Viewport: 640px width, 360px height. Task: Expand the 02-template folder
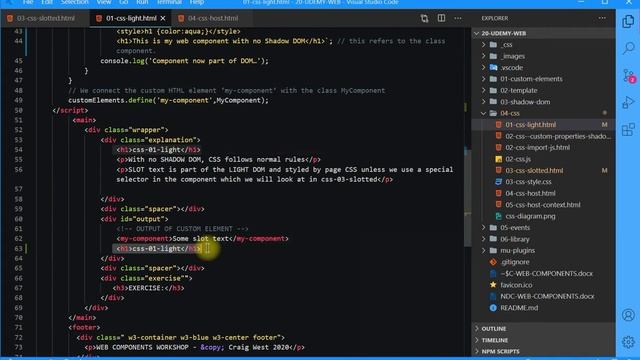pos(484,90)
